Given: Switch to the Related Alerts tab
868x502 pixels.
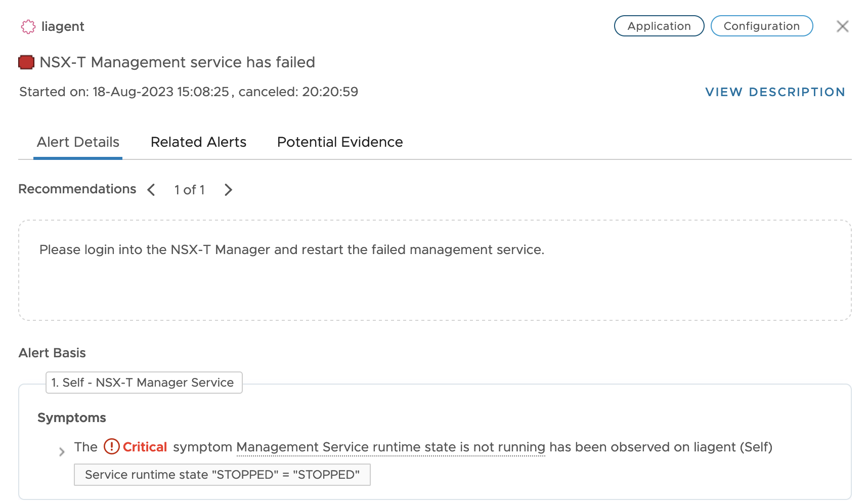Looking at the screenshot, I should [198, 142].
